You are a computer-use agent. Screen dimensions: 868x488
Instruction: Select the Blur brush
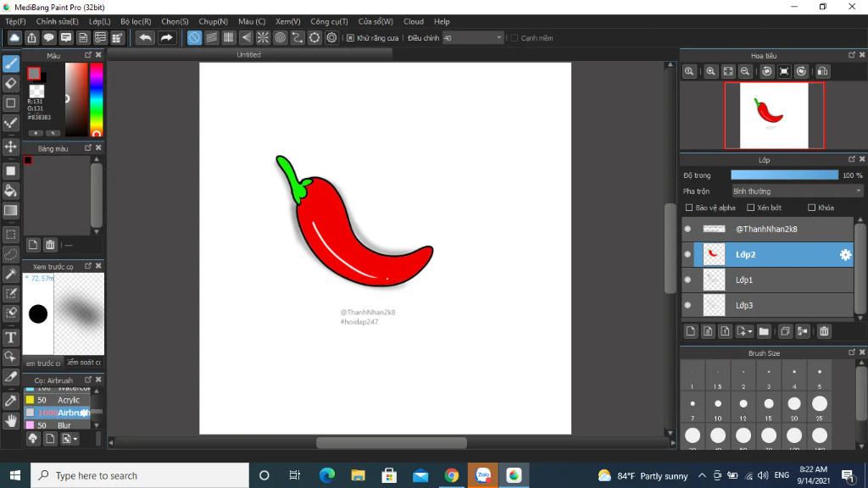tap(57, 425)
